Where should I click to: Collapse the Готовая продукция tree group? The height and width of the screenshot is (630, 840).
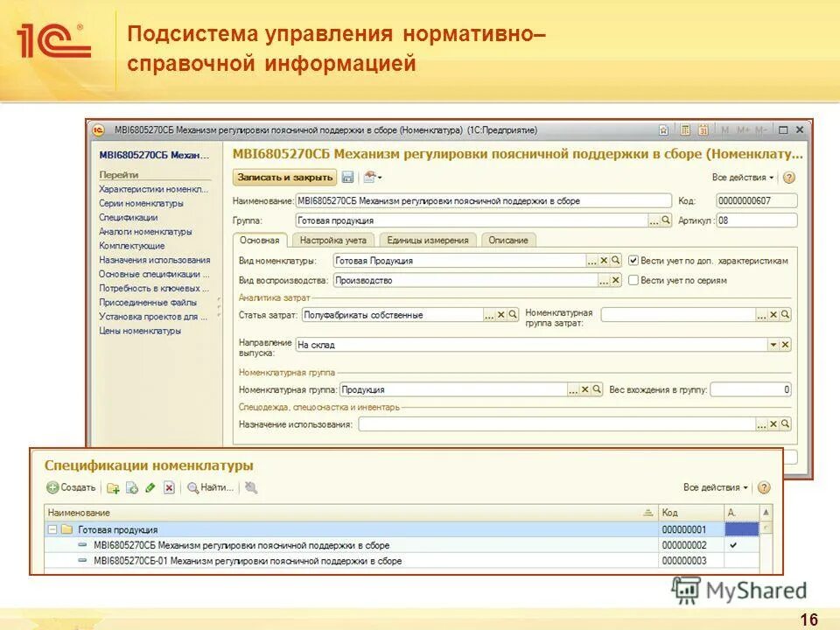pyautogui.click(x=52, y=529)
